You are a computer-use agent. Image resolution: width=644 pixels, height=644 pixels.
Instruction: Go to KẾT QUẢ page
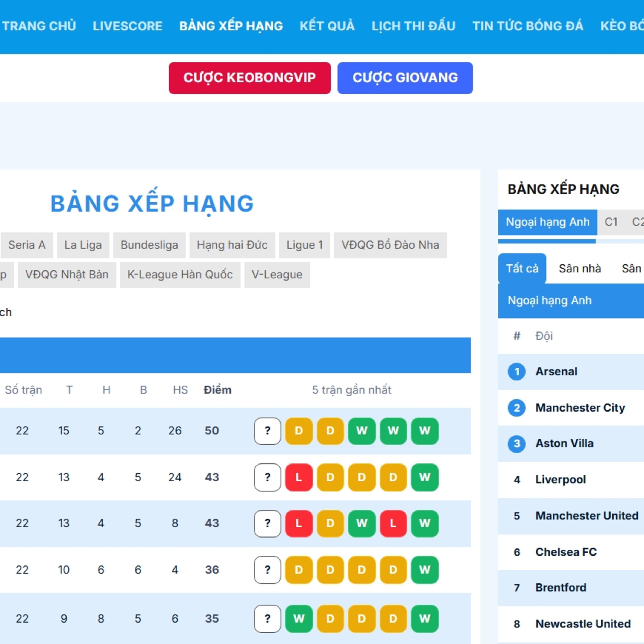(x=327, y=26)
